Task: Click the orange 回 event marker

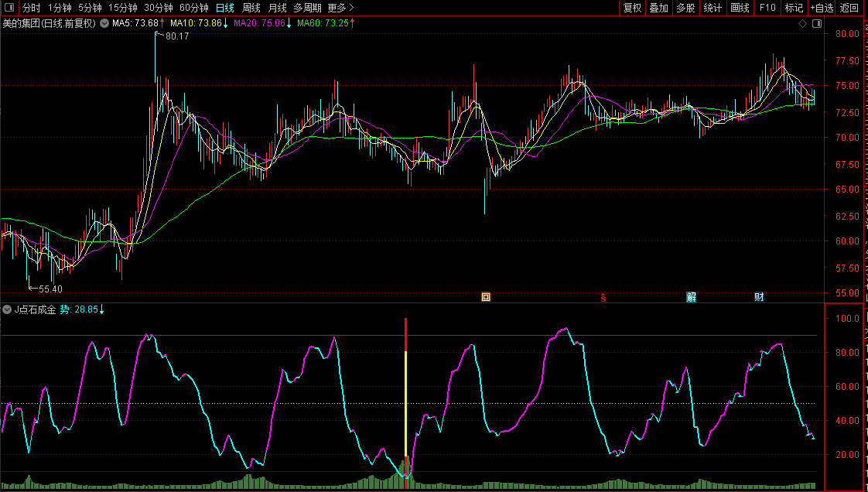Action: coord(486,296)
